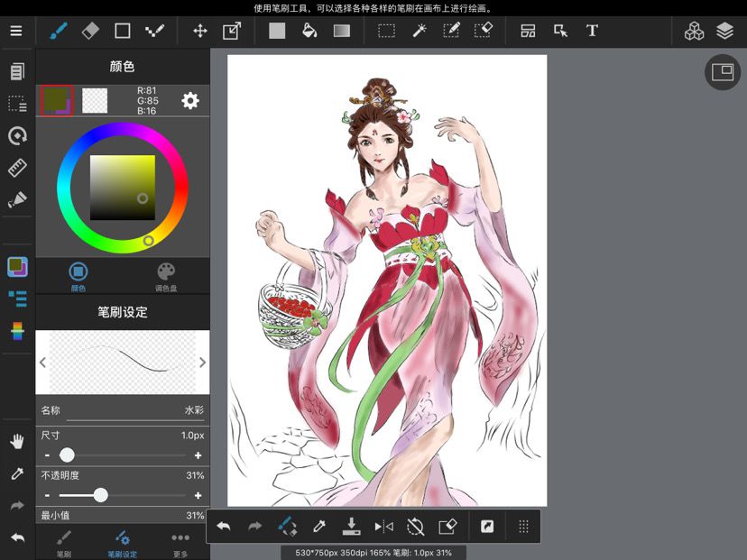This screenshot has width=747, height=560.
Task: Choose the Bucket fill tool
Action: tap(309, 31)
